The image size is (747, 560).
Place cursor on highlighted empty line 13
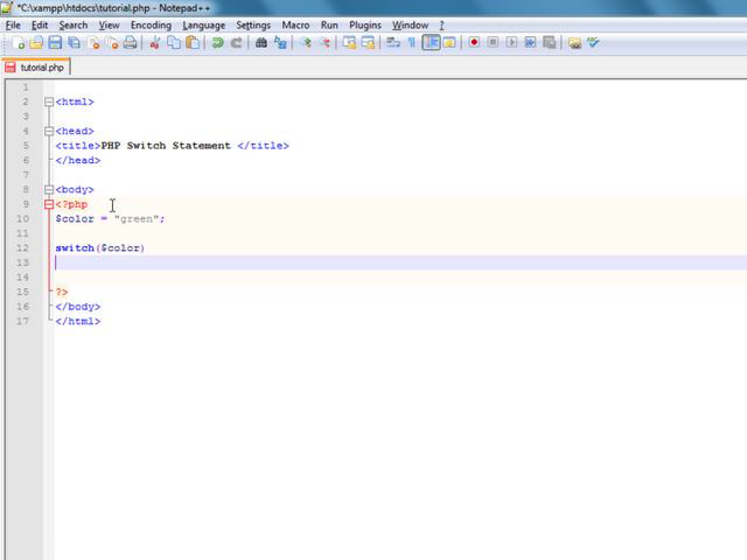pyautogui.click(x=401, y=263)
